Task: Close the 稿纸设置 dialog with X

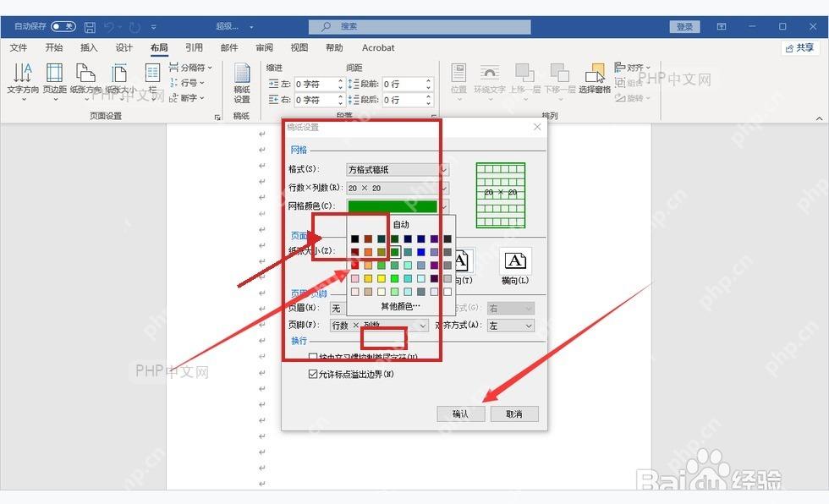Action: [x=537, y=127]
